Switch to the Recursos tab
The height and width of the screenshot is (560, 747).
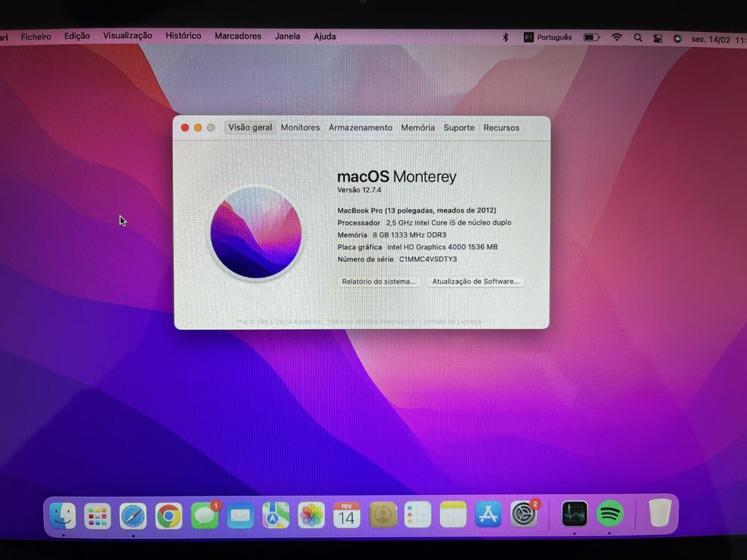[502, 128]
